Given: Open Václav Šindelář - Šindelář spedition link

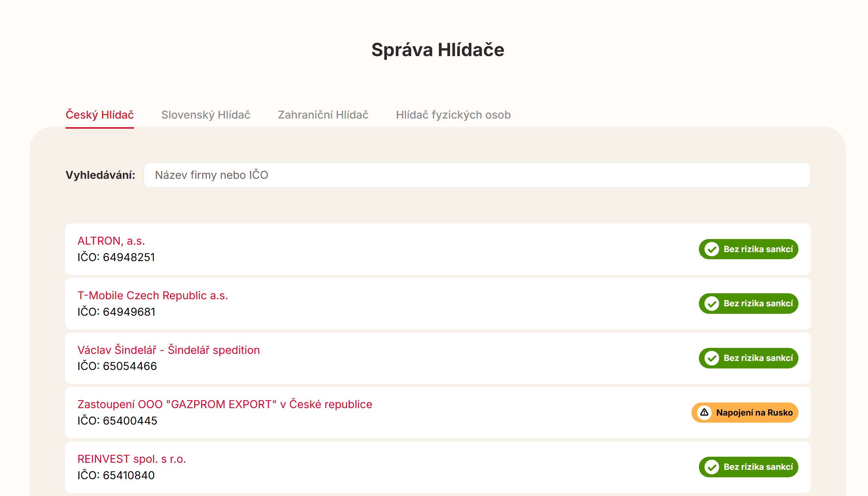Looking at the screenshot, I should tap(168, 350).
